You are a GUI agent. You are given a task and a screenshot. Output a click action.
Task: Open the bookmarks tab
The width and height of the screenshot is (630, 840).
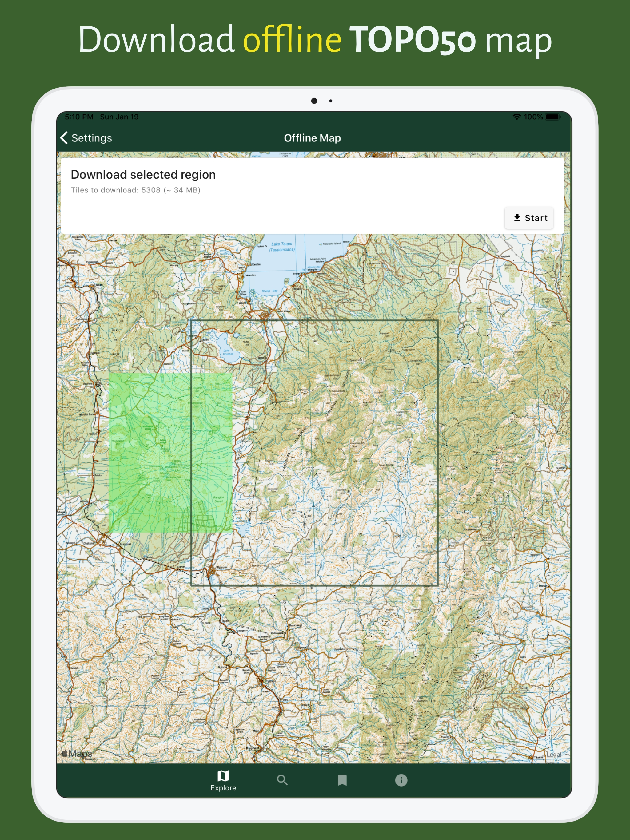tap(342, 780)
